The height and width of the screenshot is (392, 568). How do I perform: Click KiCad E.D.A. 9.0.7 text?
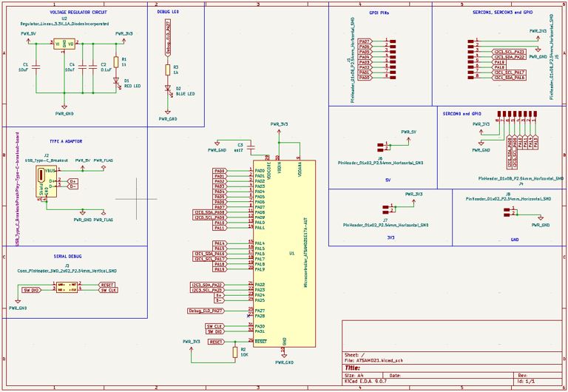365,381
